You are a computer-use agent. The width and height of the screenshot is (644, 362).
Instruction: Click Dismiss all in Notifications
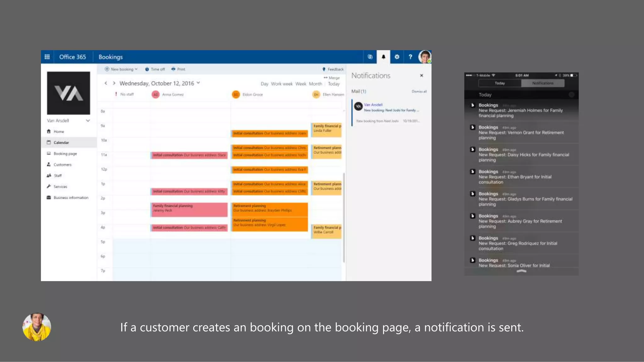click(419, 91)
